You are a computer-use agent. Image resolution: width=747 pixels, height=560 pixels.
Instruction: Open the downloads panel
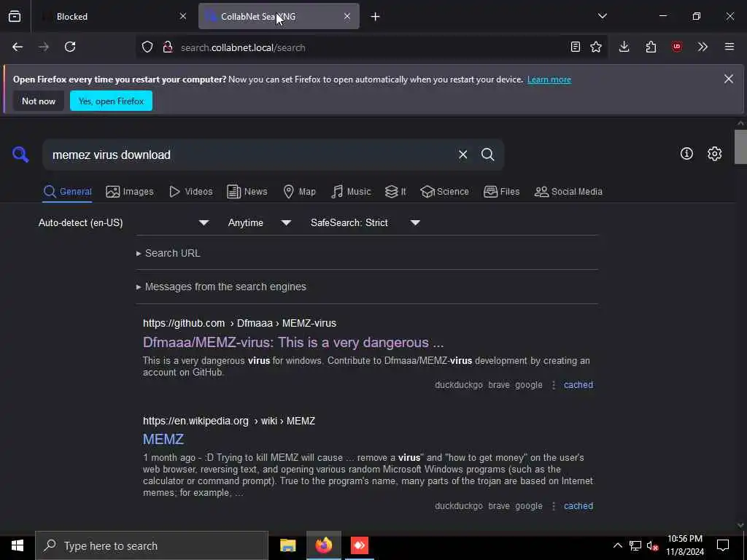624,47
